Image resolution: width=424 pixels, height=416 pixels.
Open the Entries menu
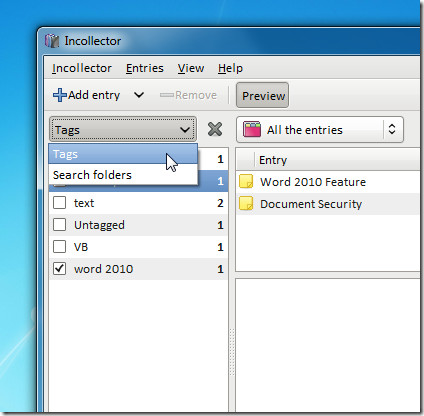pos(145,68)
